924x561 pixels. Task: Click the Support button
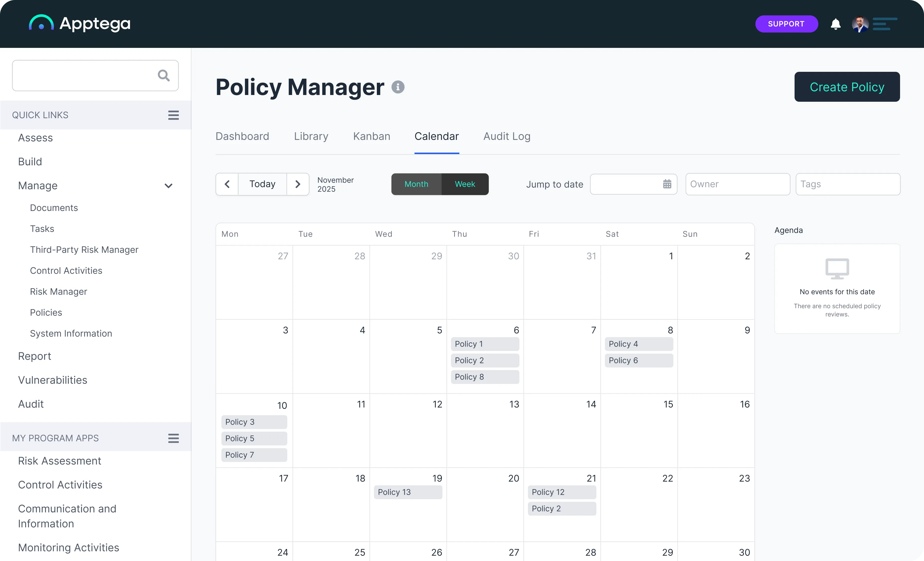(x=786, y=24)
